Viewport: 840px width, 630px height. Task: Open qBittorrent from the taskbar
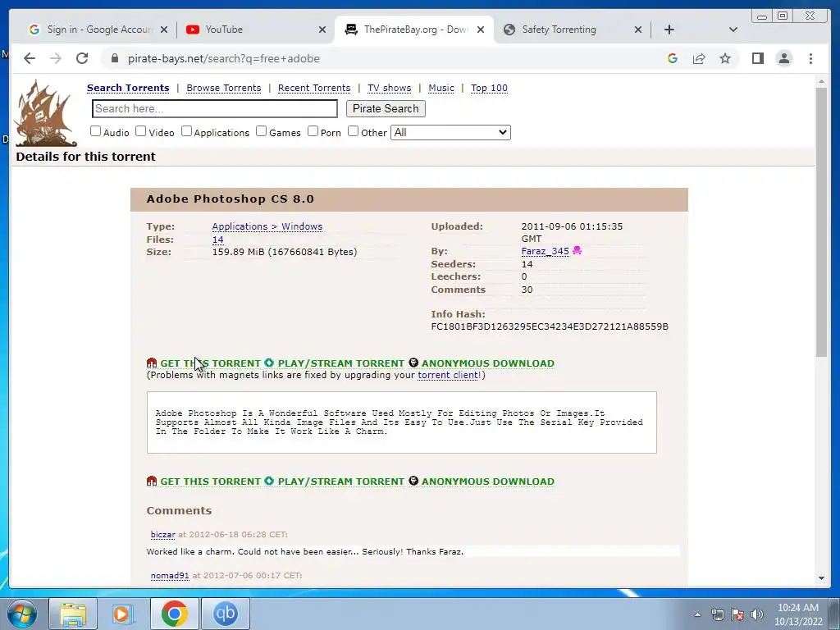(x=226, y=614)
